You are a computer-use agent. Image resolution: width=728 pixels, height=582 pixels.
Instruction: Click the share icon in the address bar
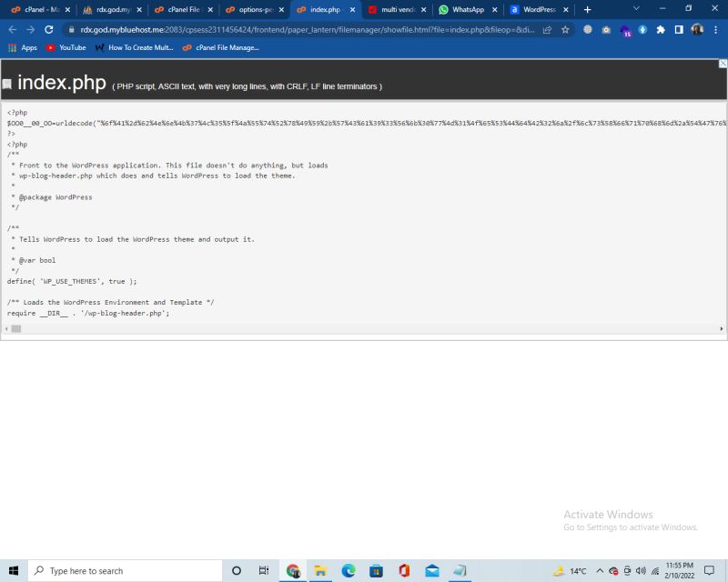click(x=546, y=29)
